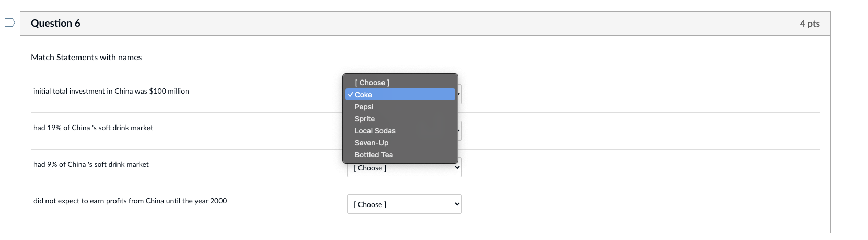This screenshot has width=868, height=240.
Task: Select Sprite from the options list
Action: (x=365, y=119)
